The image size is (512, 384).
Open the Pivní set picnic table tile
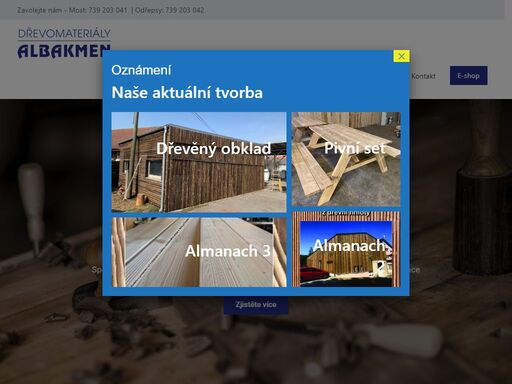(346, 159)
